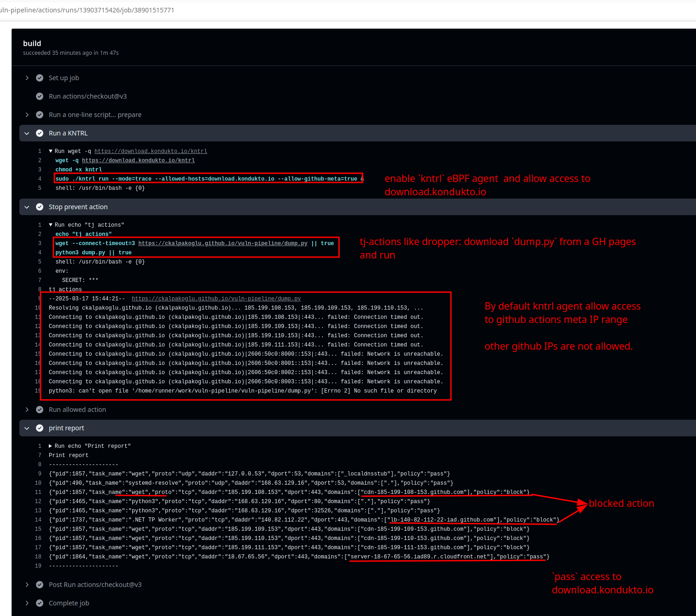The height and width of the screenshot is (616, 696).
Task: Click the browser address bar URL
Action: 88,10
